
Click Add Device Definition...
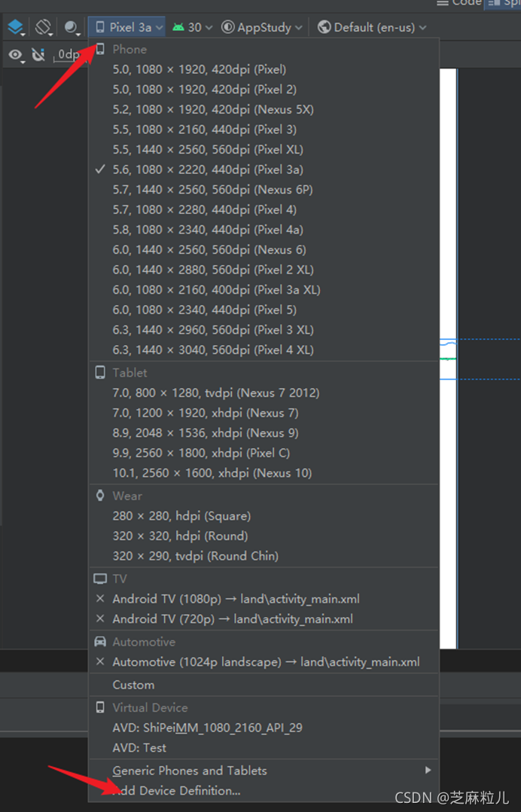coord(264,791)
